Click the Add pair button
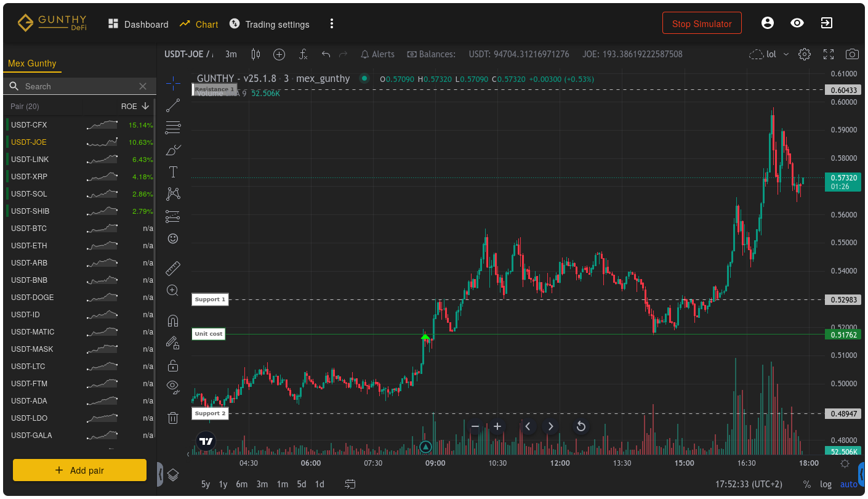The width and height of the screenshot is (868, 499). point(79,470)
